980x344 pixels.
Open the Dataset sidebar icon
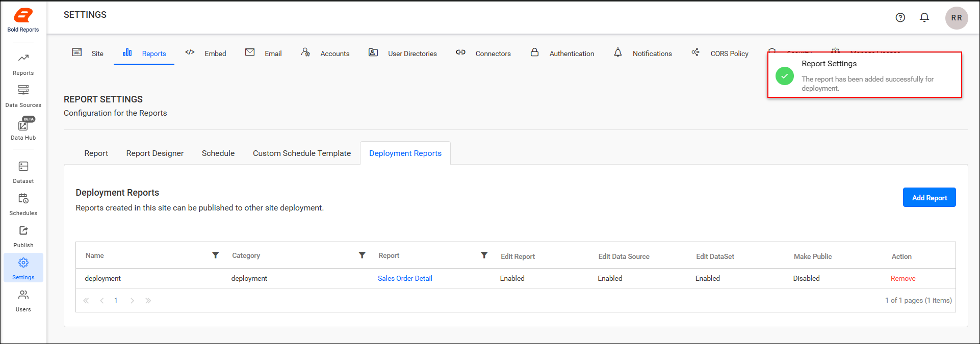pos(23,172)
